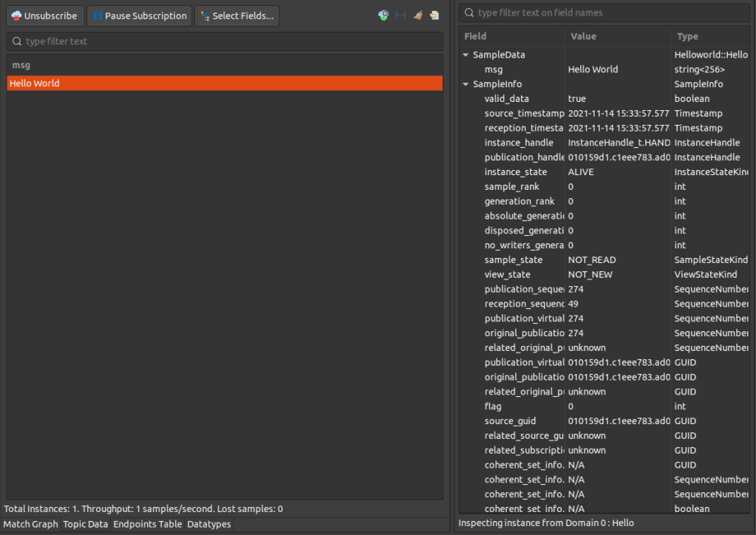756x535 pixels.
Task: Pause the subscription
Action: tap(139, 16)
